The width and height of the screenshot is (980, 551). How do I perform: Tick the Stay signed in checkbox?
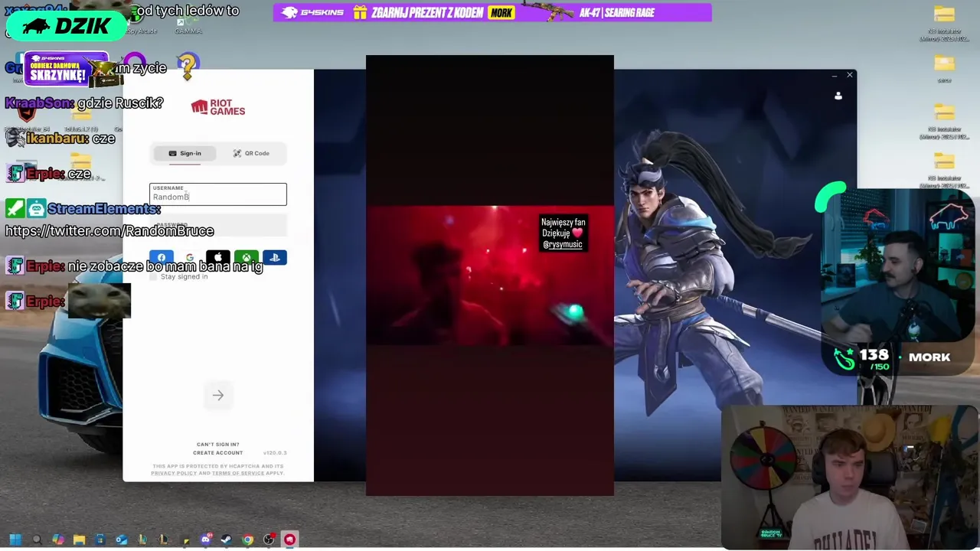coord(153,277)
